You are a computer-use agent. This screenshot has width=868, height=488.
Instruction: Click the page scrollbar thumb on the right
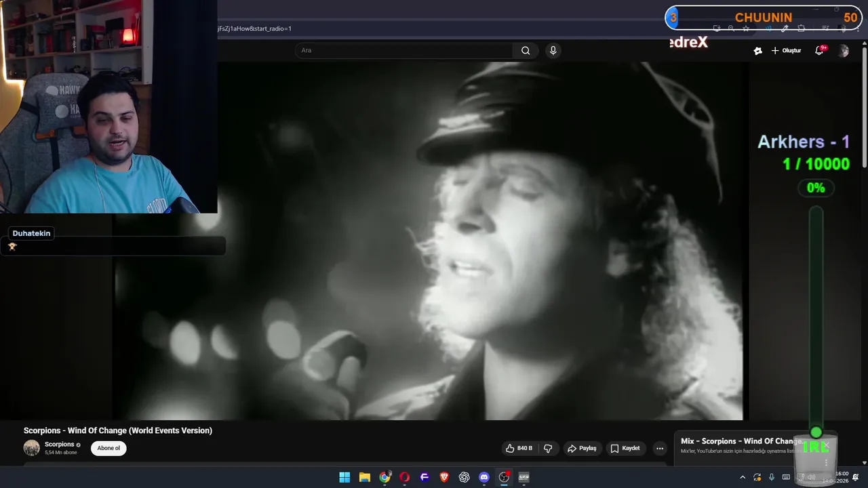[864, 108]
